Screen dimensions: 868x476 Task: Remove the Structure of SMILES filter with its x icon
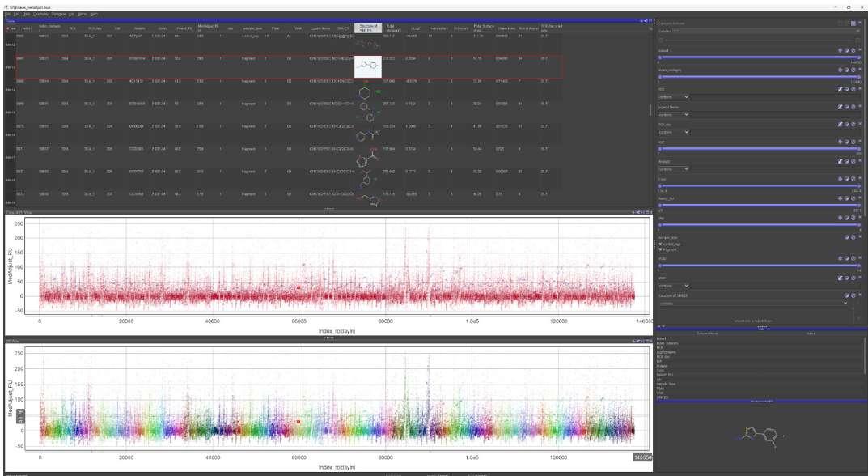pos(860,296)
